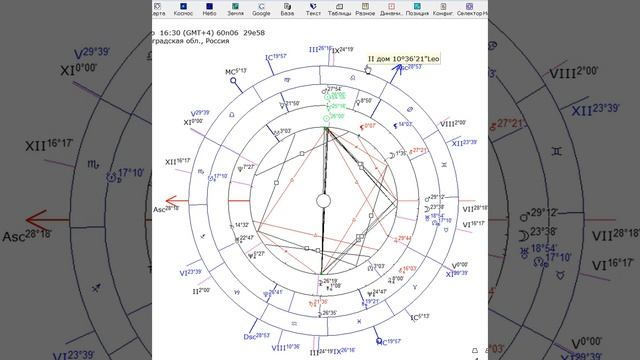
Task: Click the red 29°44' planet label
Action: 403,239
